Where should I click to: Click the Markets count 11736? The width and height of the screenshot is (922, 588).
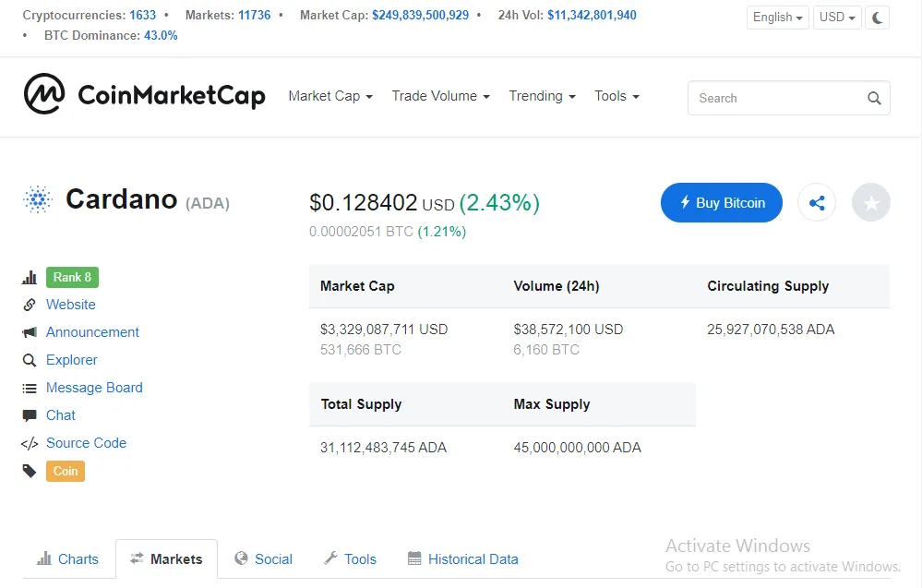254,16
